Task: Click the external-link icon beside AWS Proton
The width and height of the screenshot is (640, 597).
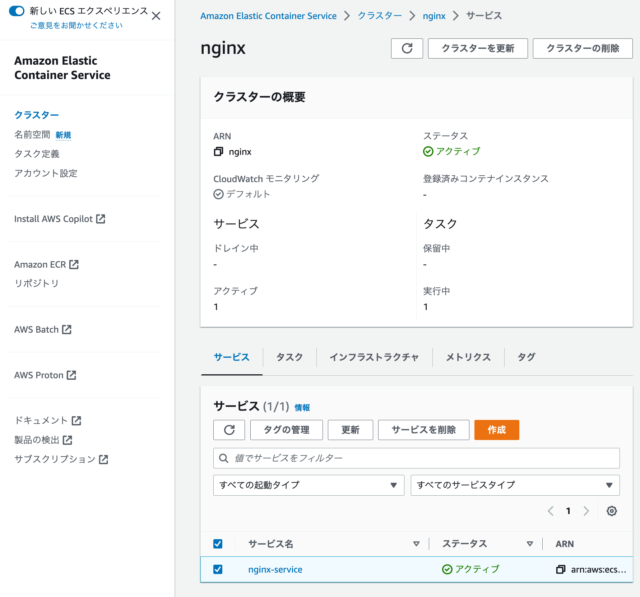Action: point(71,375)
